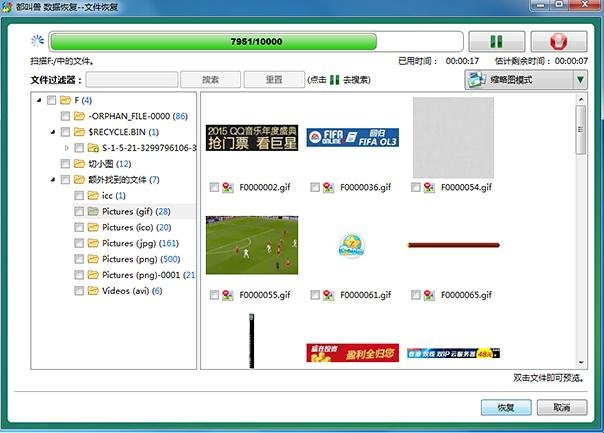Viewport: 604px width, 433px height.
Task: Select the QQ音乐年度盛典 banner thumbnail
Action: tap(252, 138)
